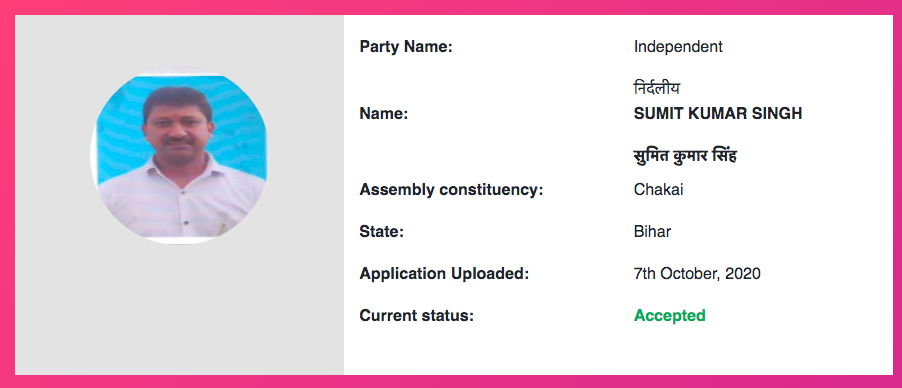Click the Hindi name सुमित कुमार सिंह
This screenshot has width=902, height=388.
coord(685,155)
